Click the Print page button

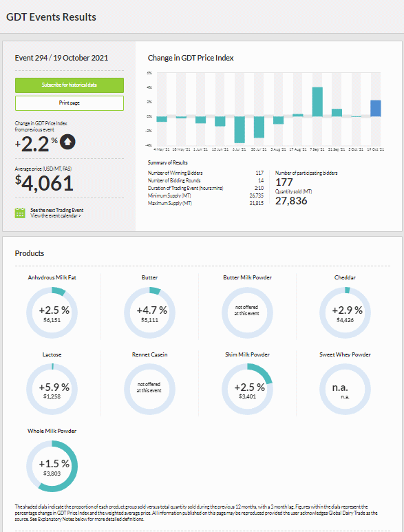(x=70, y=103)
